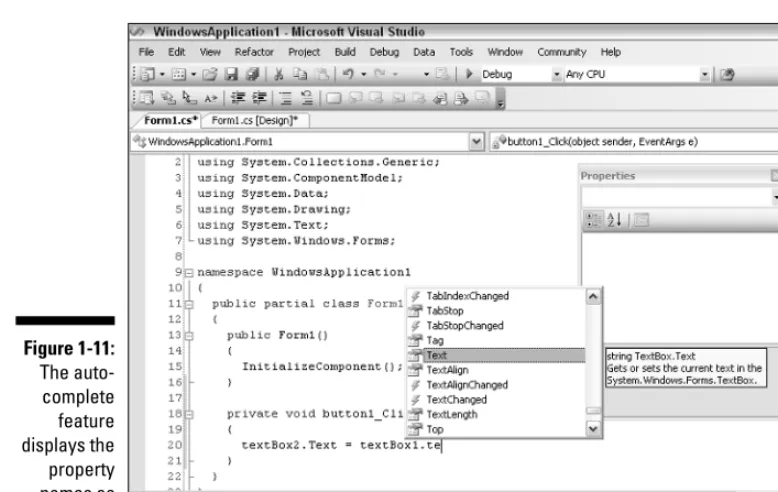
Task: Open the Edit menu
Action: click(x=176, y=52)
